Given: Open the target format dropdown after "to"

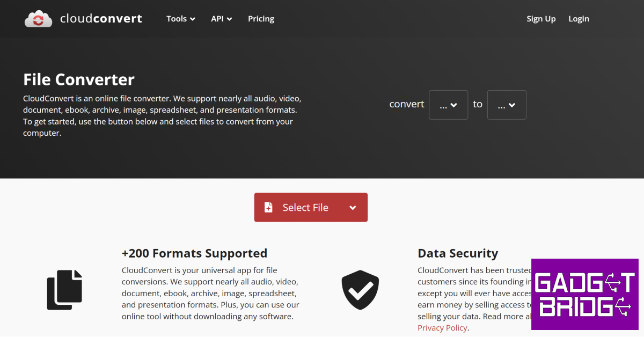Looking at the screenshot, I should pos(507,105).
